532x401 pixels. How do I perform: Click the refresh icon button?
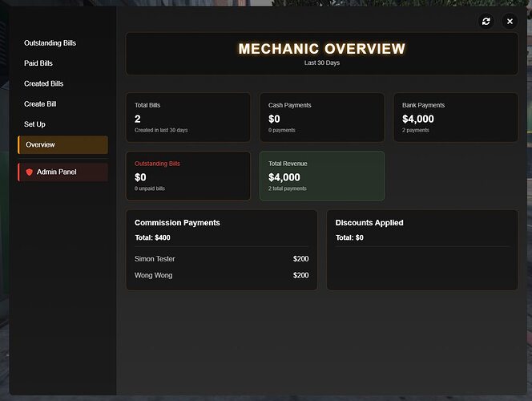coord(486,22)
